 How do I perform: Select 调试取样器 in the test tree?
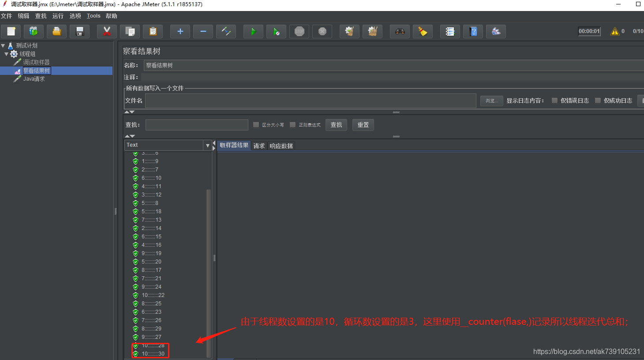[36, 62]
